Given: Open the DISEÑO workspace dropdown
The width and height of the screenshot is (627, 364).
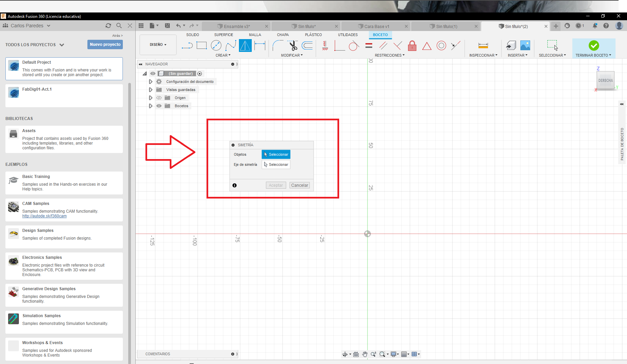Looking at the screenshot, I should coord(158,44).
